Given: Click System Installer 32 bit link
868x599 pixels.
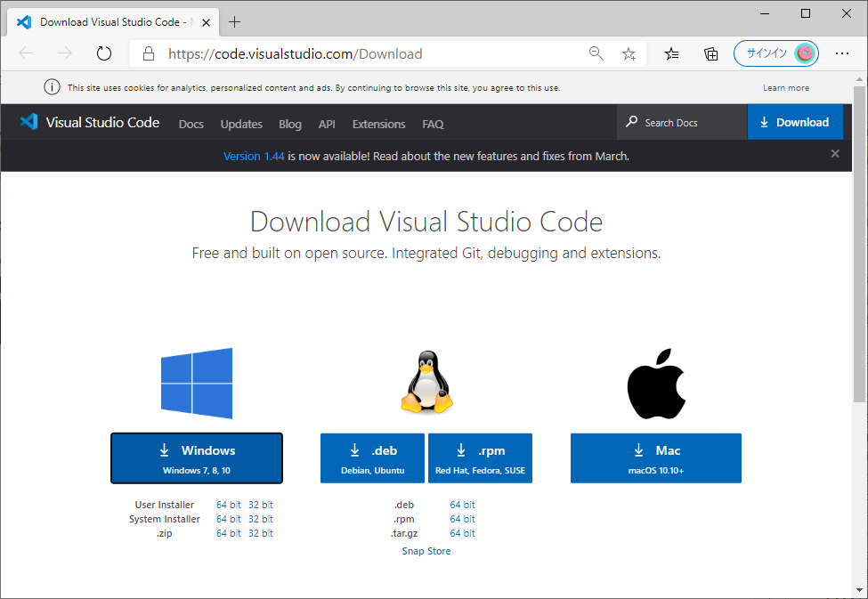Looking at the screenshot, I should pyautogui.click(x=261, y=519).
